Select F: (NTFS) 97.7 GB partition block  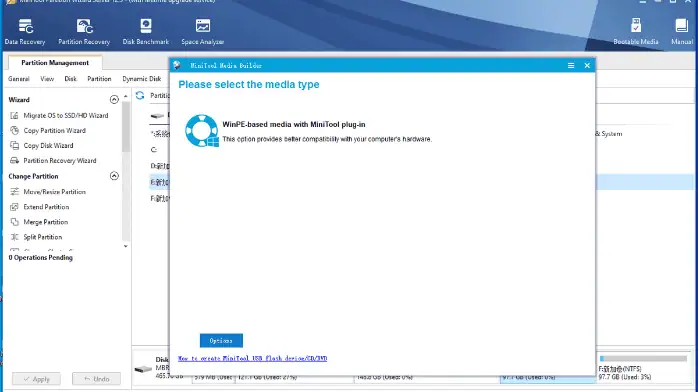coord(644,368)
